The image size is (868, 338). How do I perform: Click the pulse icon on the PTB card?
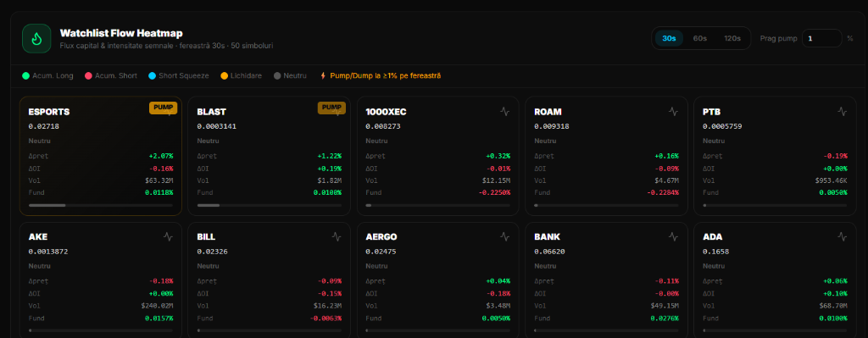842,111
